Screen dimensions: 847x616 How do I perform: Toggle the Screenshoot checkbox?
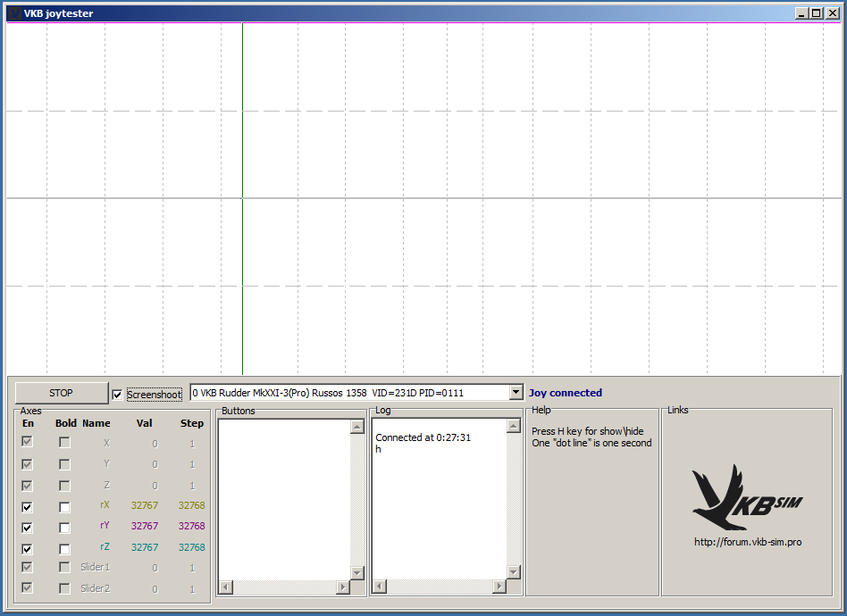(117, 395)
